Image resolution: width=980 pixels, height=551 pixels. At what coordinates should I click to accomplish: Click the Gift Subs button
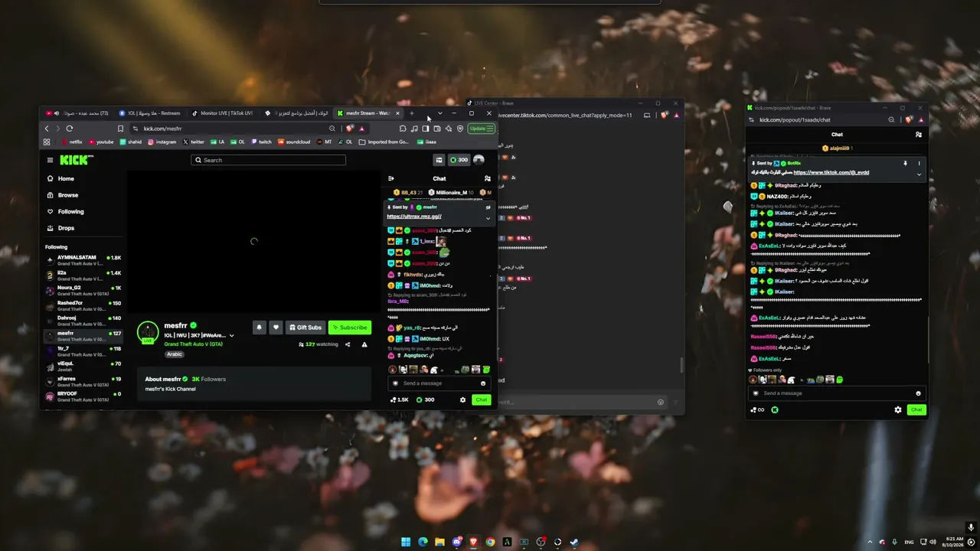pyautogui.click(x=305, y=328)
